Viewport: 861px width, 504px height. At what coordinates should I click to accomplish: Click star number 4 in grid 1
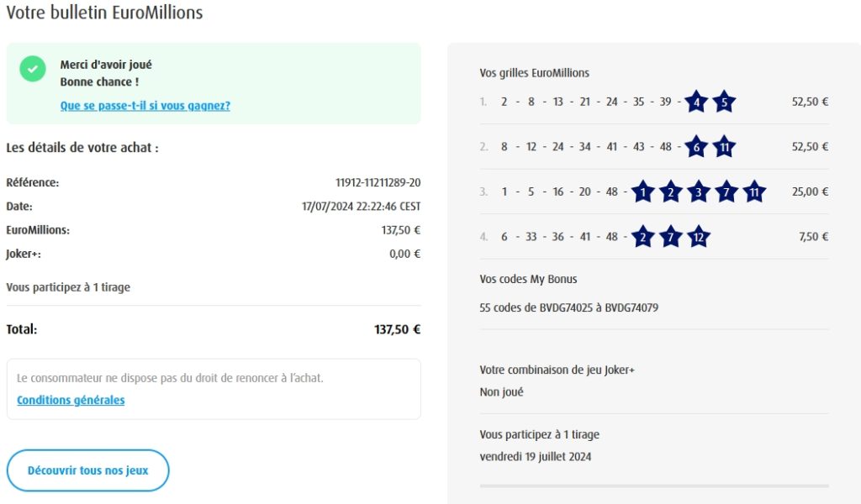pos(695,102)
